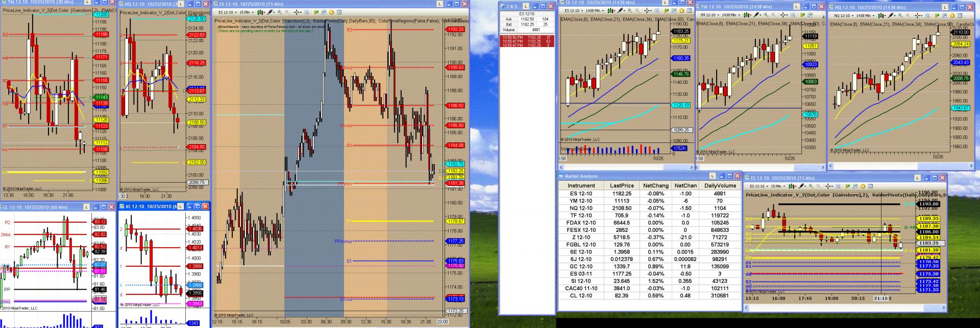Screen dimensions: 980x328
Task: Select GC 12-10 row in Market Analyzer
Action: tap(649, 266)
